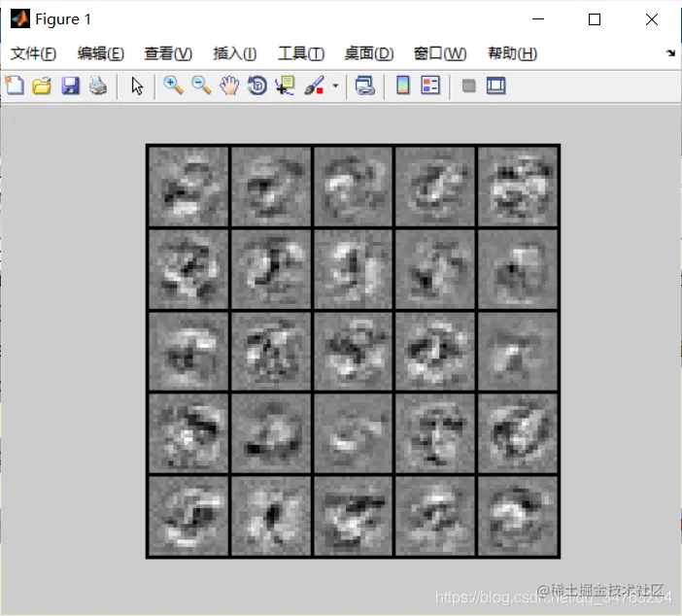
Task: Insert a Legend using the toolbar icon
Action: (430, 86)
